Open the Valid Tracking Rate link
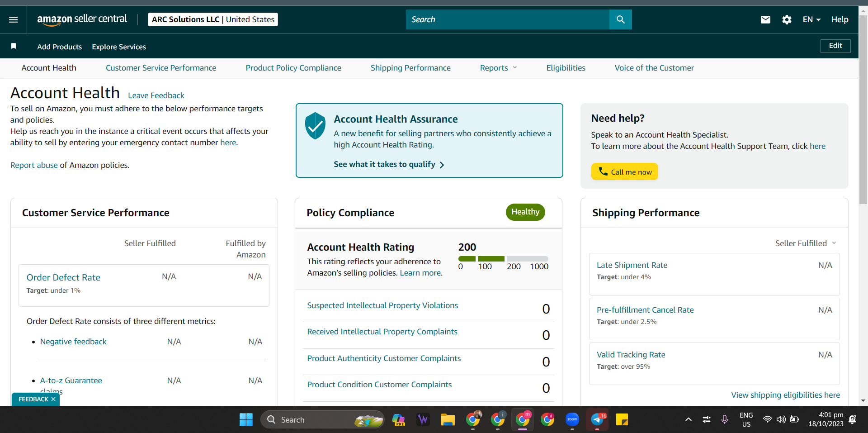Image resolution: width=868 pixels, height=433 pixels. point(631,355)
